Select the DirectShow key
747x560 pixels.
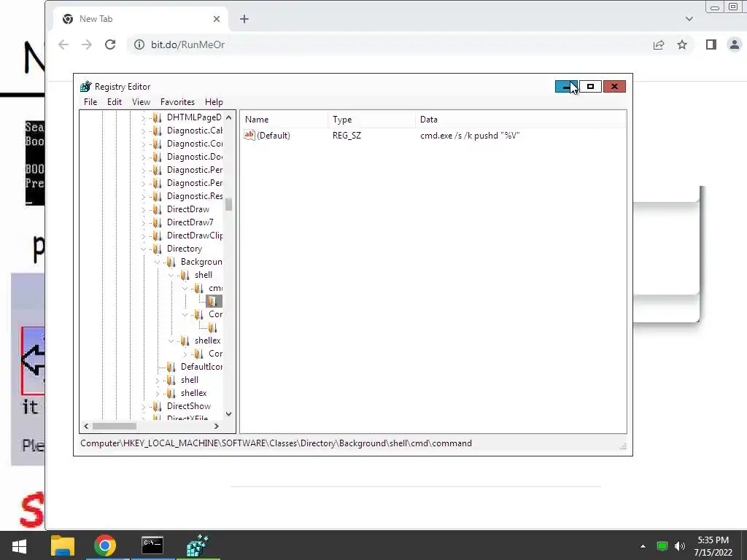(x=189, y=406)
